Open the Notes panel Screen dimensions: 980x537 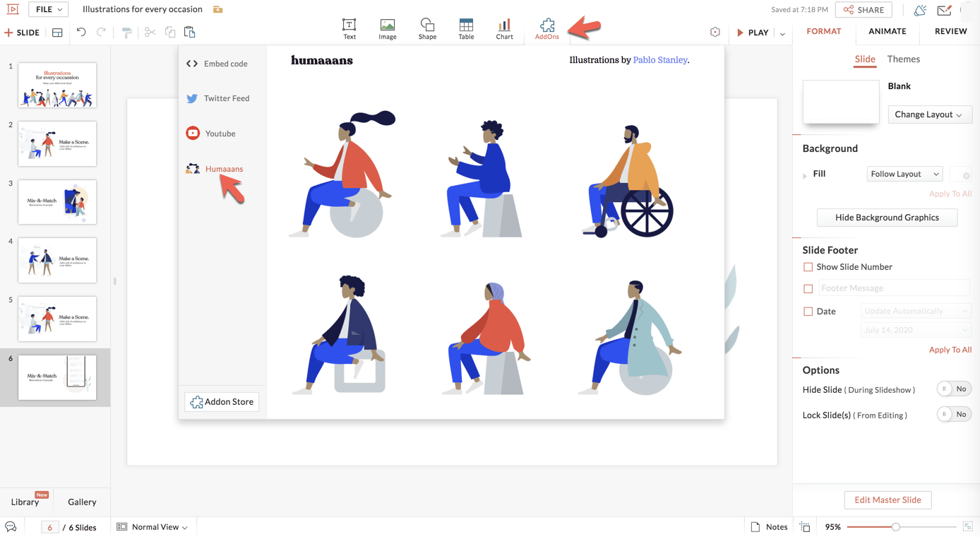pos(769,527)
